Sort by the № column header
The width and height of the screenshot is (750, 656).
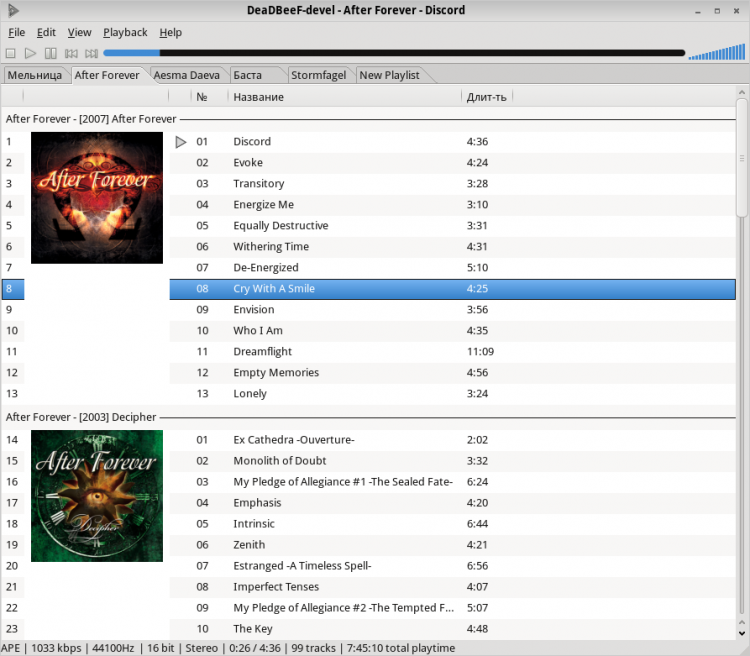202,97
